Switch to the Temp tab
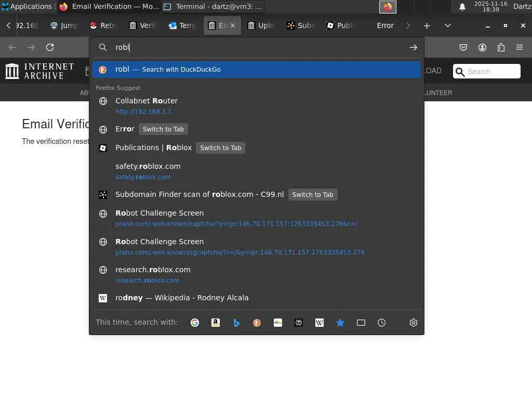Image resolution: width=532 pixels, height=399 pixels. (x=182, y=26)
